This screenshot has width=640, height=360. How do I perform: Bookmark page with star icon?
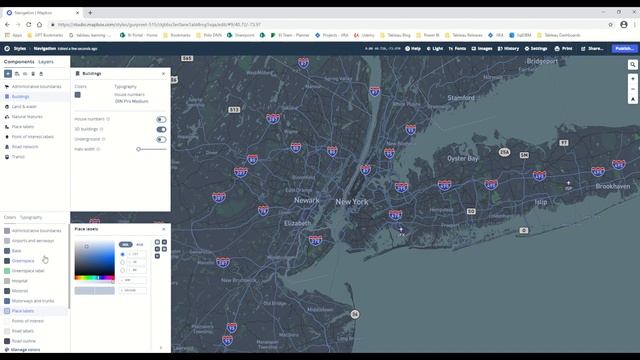611,24
